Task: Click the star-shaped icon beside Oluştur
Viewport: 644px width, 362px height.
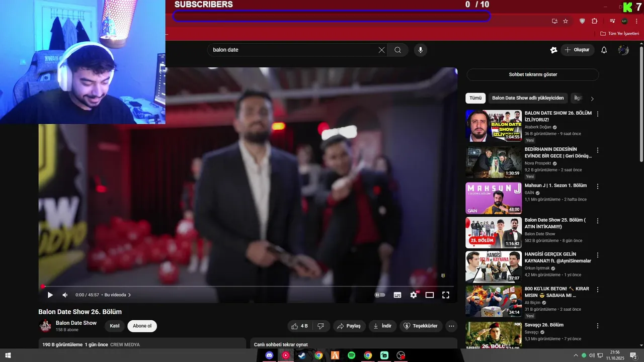Action: click(553, 50)
